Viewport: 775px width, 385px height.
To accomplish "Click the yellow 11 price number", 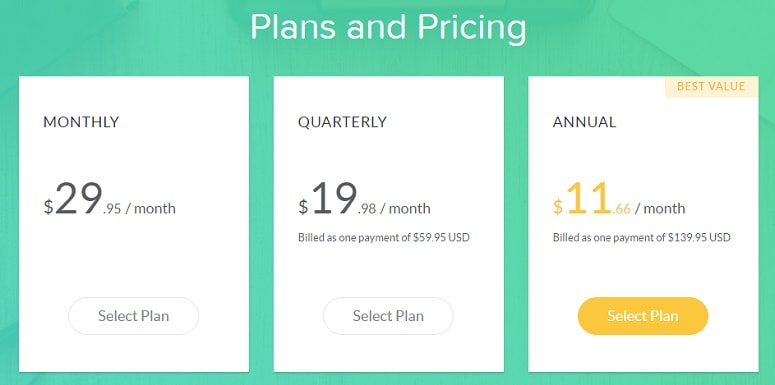I will 589,198.
